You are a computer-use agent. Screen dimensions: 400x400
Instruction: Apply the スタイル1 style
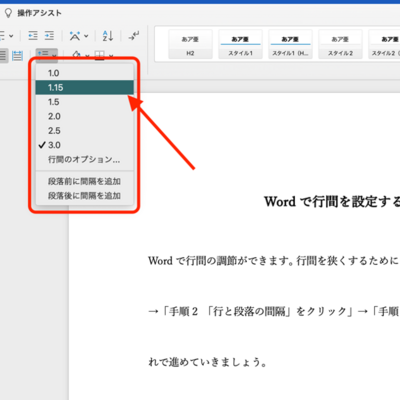point(240,44)
